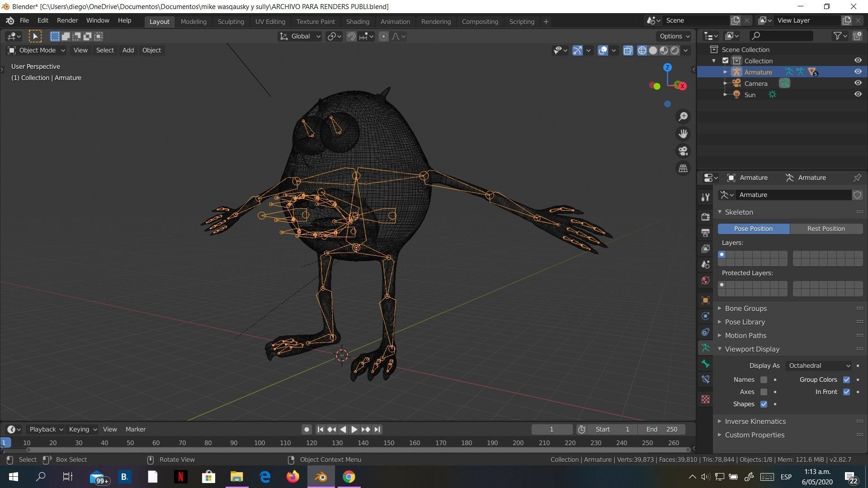Image resolution: width=868 pixels, height=488 pixels.
Task: Toggle the viewport camera view icon
Action: (x=683, y=151)
